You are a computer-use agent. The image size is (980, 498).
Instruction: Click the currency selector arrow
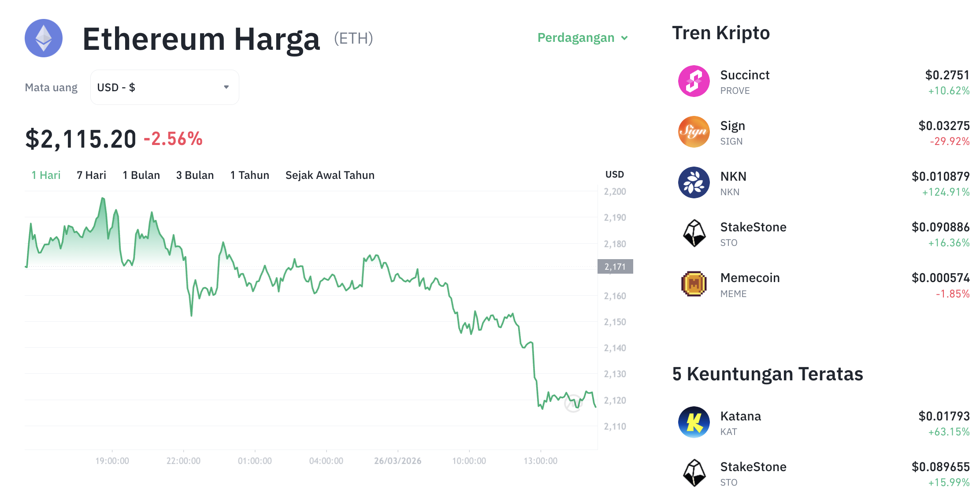coord(226,87)
